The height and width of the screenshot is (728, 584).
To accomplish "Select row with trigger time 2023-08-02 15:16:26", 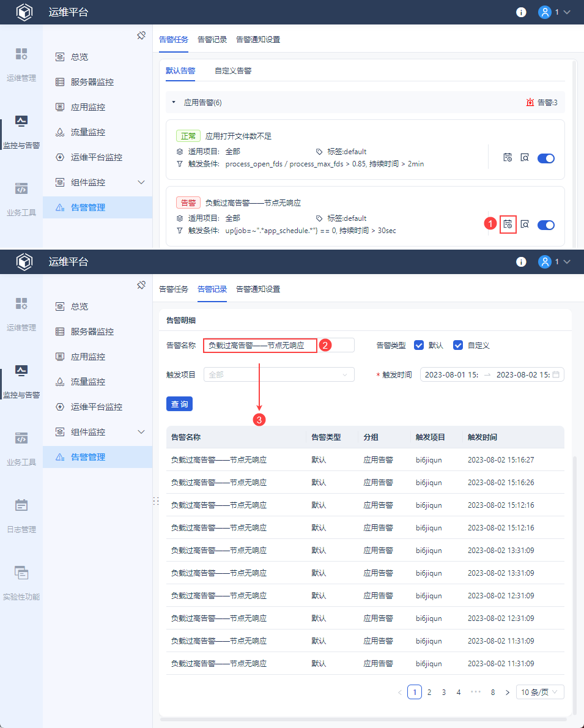I will click(365, 483).
